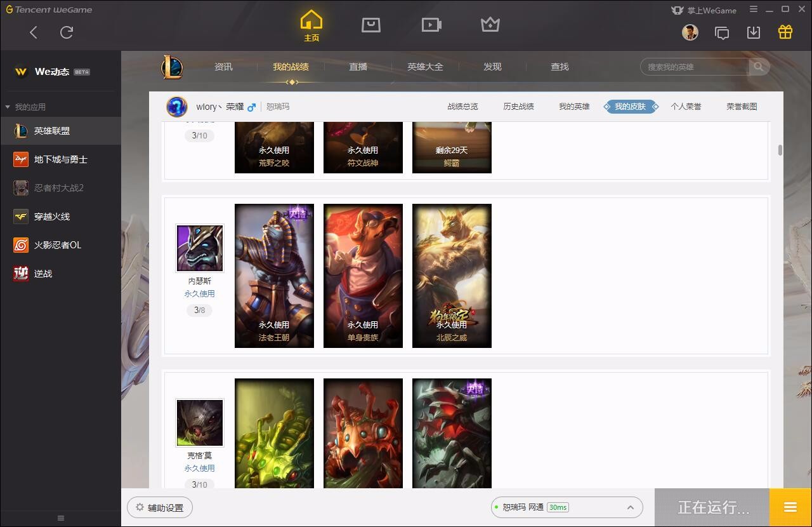Click the 内瑟斯 champion portrait
This screenshot has height=527, width=812.
[200, 248]
